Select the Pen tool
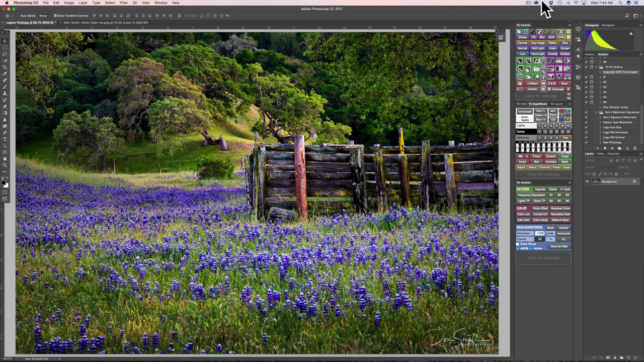This screenshot has width=644, height=362. coord(5,132)
